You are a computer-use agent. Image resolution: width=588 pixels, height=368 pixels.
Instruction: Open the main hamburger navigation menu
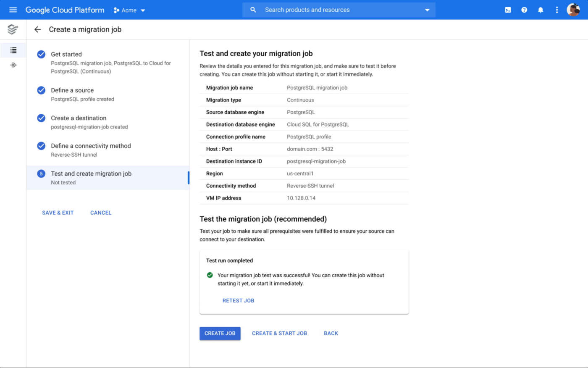click(x=13, y=10)
